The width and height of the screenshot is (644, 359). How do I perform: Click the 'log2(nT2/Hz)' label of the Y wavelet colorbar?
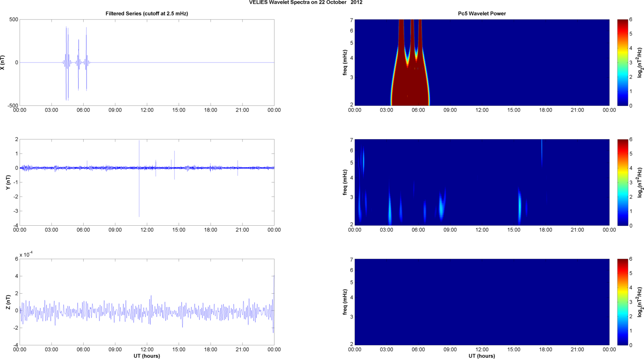[x=640, y=182]
